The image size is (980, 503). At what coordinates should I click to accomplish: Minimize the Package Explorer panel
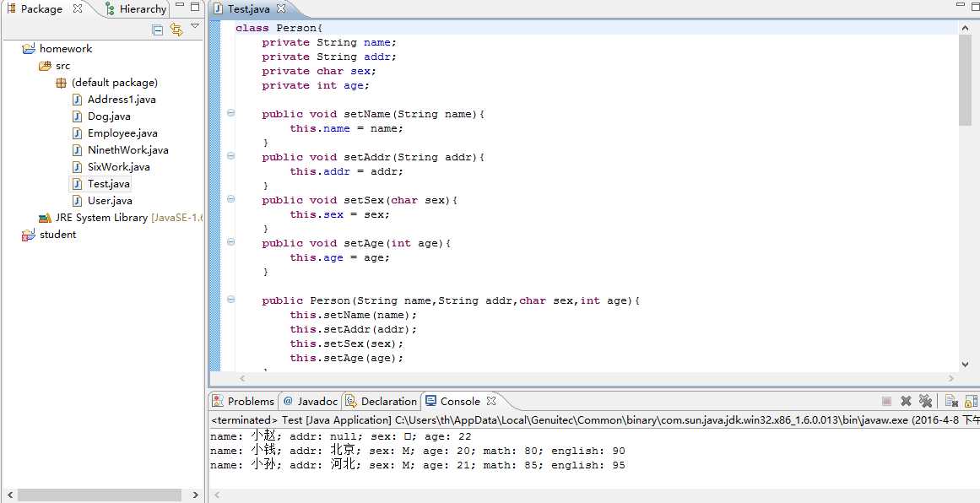pyautogui.click(x=180, y=6)
